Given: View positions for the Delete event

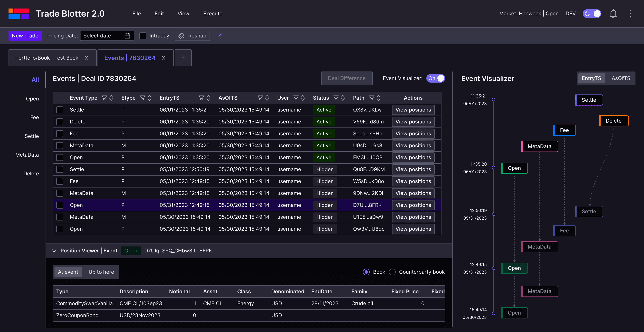Looking at the screenshot, I should [x=413, y=122].
